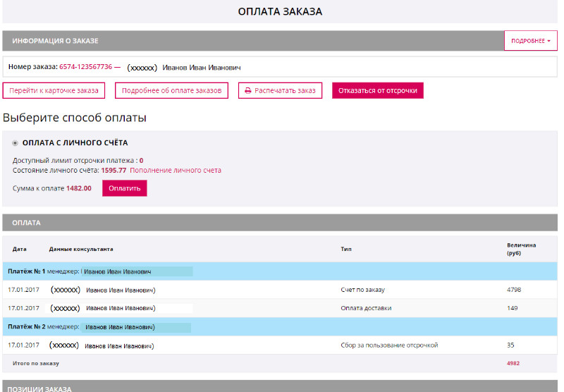Viewport: 564px width, 392px height.
Task: Open order number link 6574-123567736
Action: (85, 67)
